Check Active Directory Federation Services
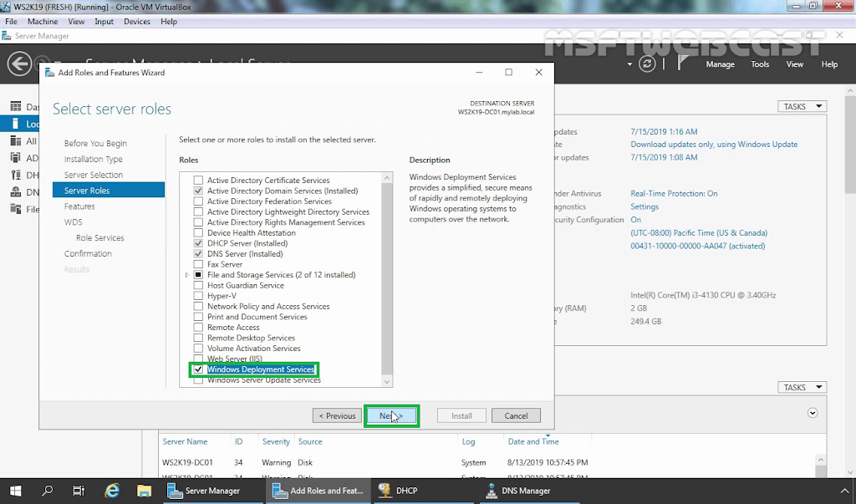Screen dimensions: 856x504 (x=198, y=201)
